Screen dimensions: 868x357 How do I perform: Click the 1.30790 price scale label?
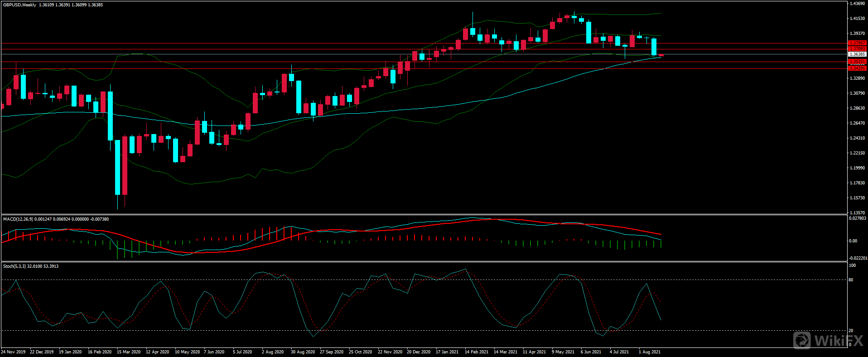tap(857, 93)
